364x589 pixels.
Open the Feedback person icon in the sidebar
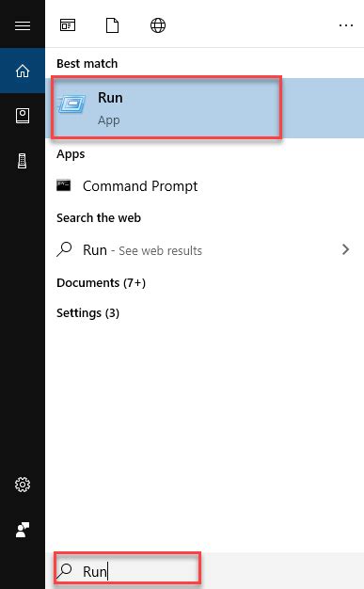coord(23,530)
